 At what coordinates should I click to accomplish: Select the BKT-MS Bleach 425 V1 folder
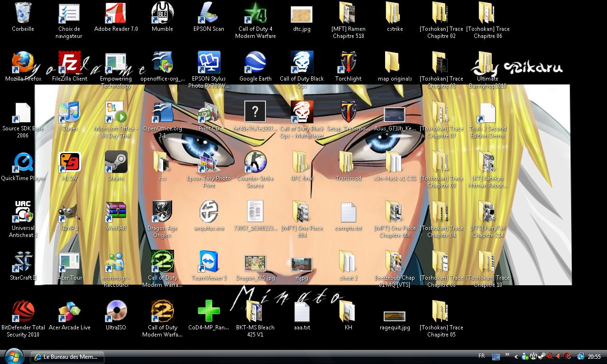click(x=255, y=311)
